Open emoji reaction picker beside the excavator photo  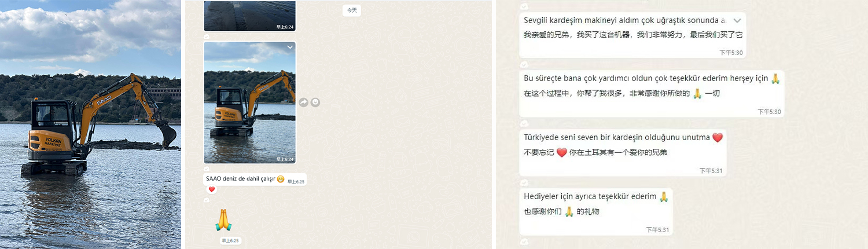coord(315,102)
